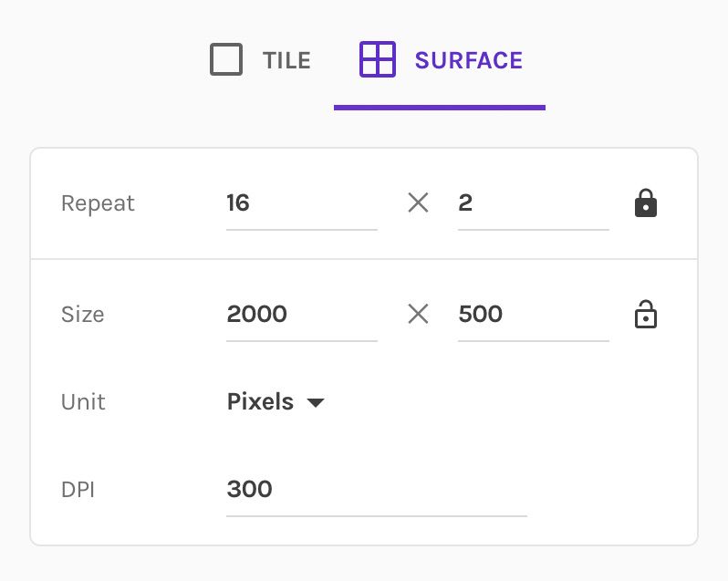Viewport: 728px width, 581px height.
Task: Toggle the Repeat aspect lock
Action: coord(645,202)
